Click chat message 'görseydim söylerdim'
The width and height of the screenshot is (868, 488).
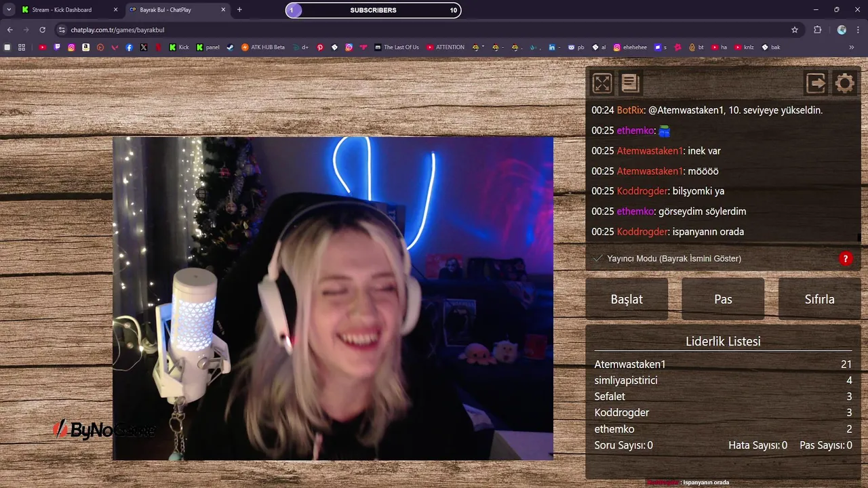coord(669,211)
